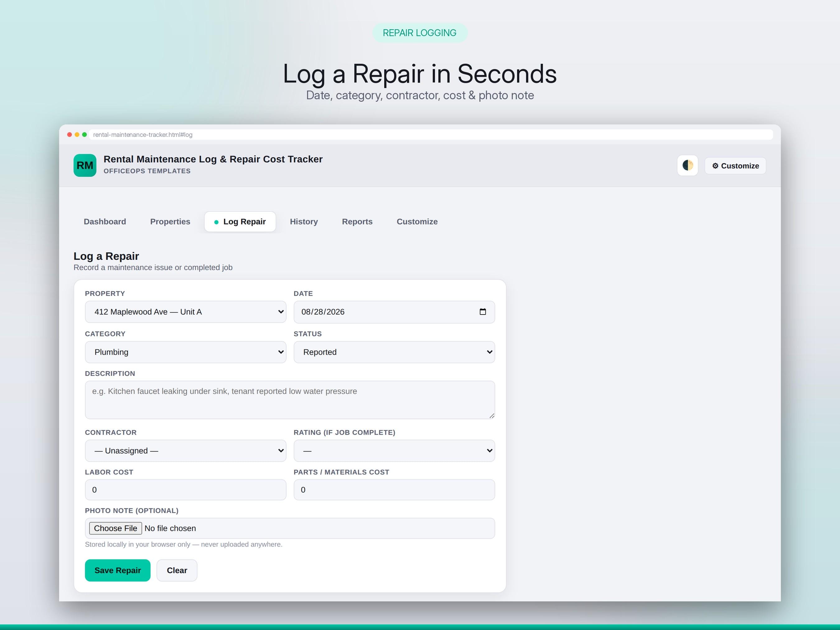Select the Log Repair tab
Image resolution: width=840 pixels, height=630 pixels.
click(240, 222)
